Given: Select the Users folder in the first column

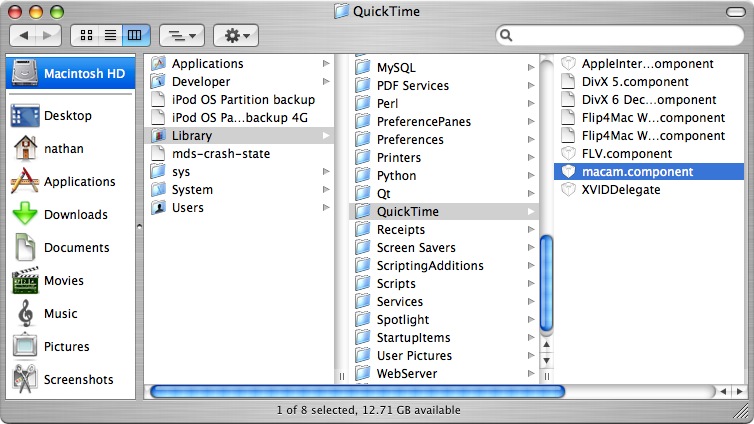Looking at the screenshot, I should click(187, 208).
